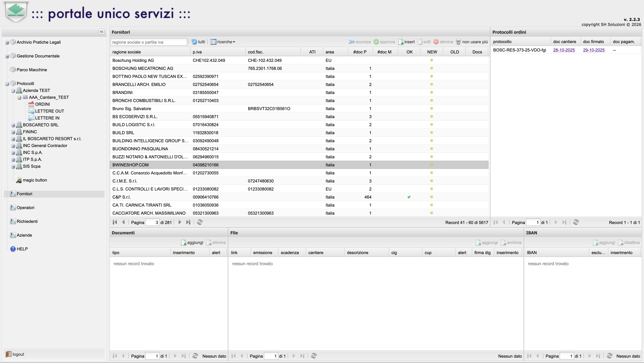Screen dimensions: 644x363
Task: Select ORDINI under AAA_Cantiere_TEST
Action: (x=42, y=104)
